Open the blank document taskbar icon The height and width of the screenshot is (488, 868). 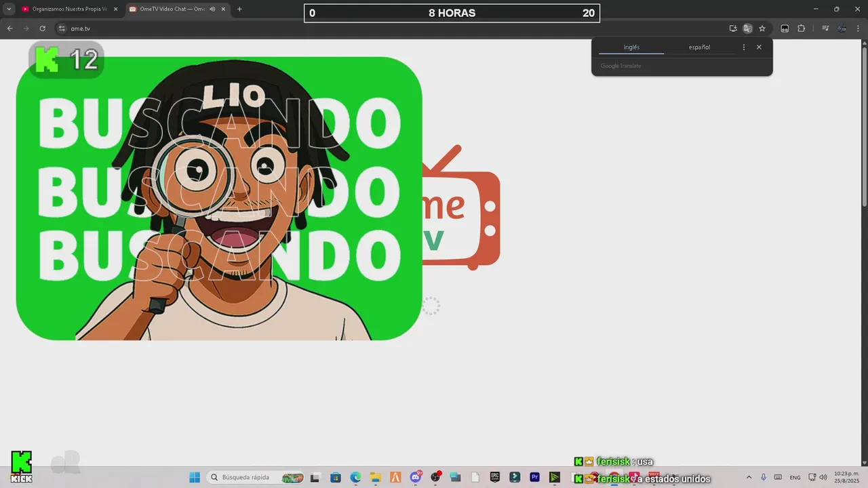point(475,477)
